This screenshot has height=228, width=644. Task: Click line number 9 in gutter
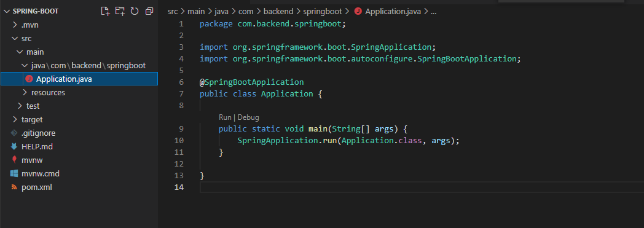click(181, 129)
